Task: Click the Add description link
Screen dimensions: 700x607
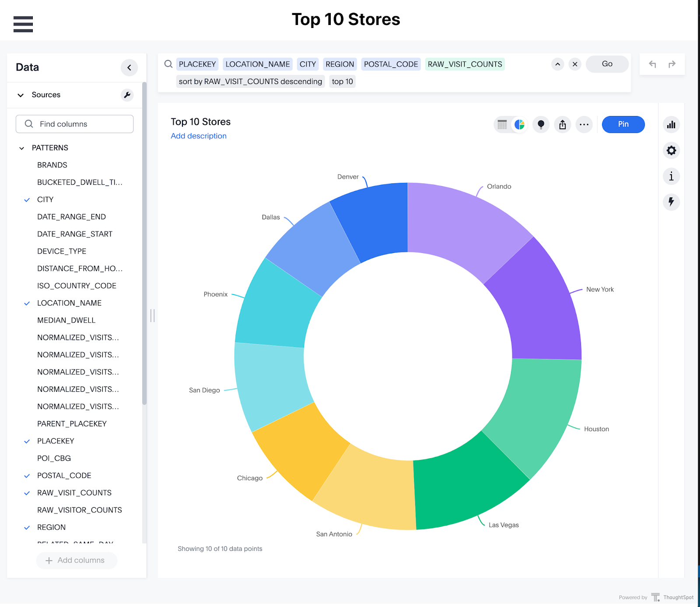Action: click(x=199, y=136)
